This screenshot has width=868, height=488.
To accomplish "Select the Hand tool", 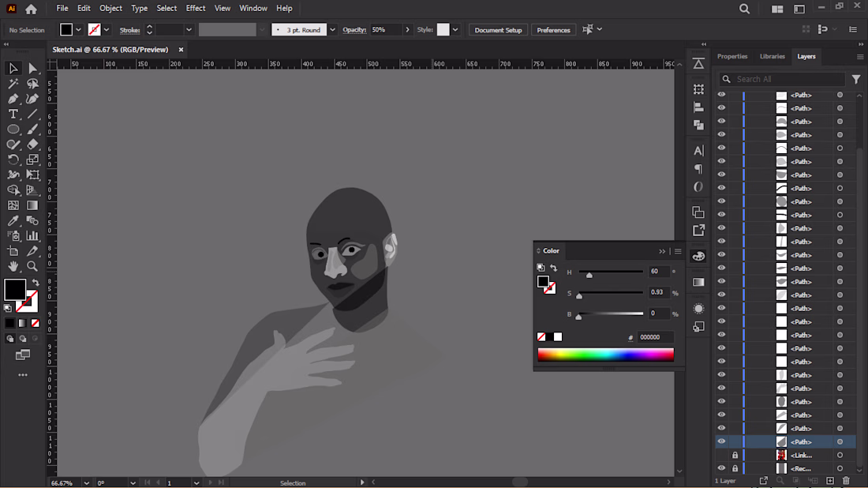I will pyautogui.click(x=13, y=266).
